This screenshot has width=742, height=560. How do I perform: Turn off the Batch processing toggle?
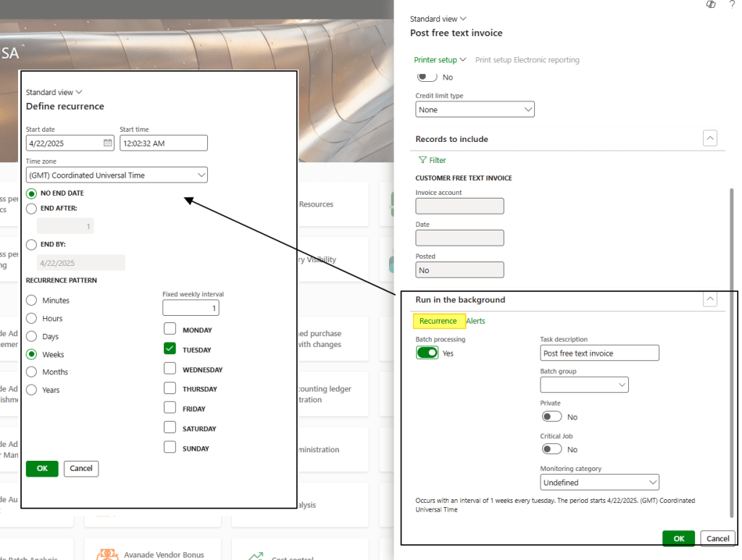pyautogui.click(x=427, y=353)
